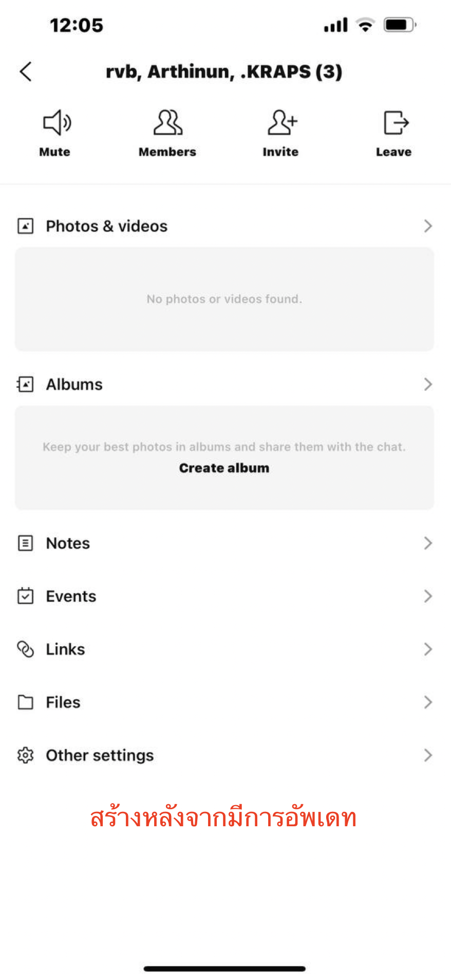Screen dimensions: 451x980
Task: Tap the empty photos placeholder panel
Action: (224, 299)
